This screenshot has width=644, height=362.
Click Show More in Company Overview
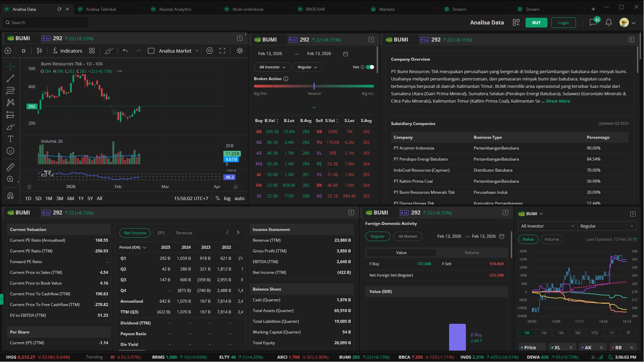pos(557,101)
